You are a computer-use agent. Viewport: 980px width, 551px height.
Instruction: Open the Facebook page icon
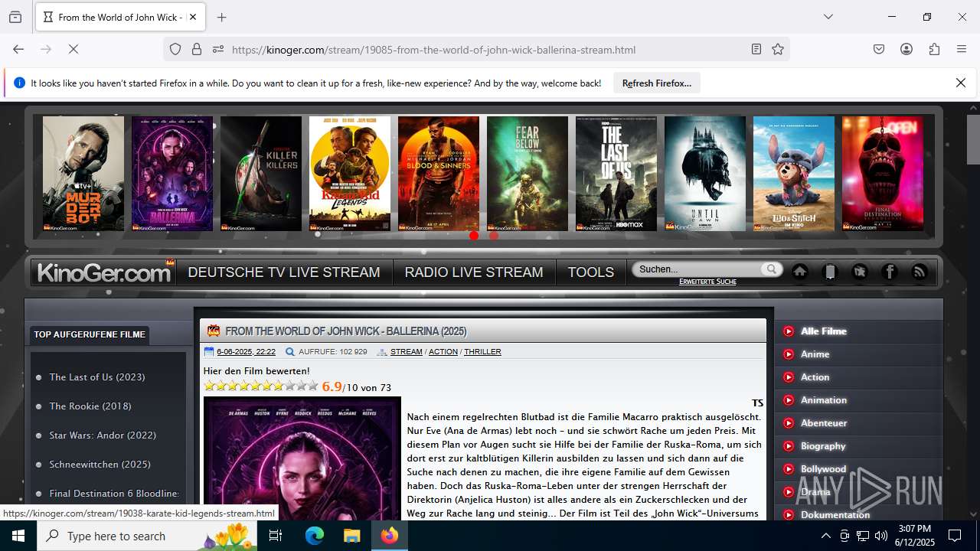tap(890, 272)
